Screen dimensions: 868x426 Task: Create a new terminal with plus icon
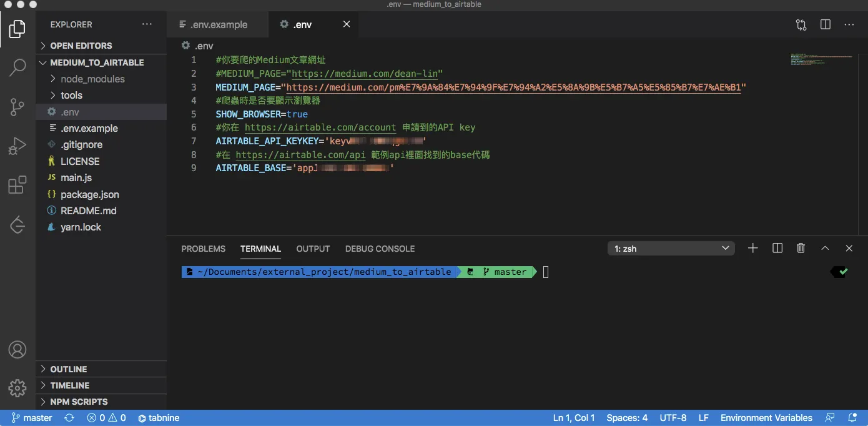(753, 248)
